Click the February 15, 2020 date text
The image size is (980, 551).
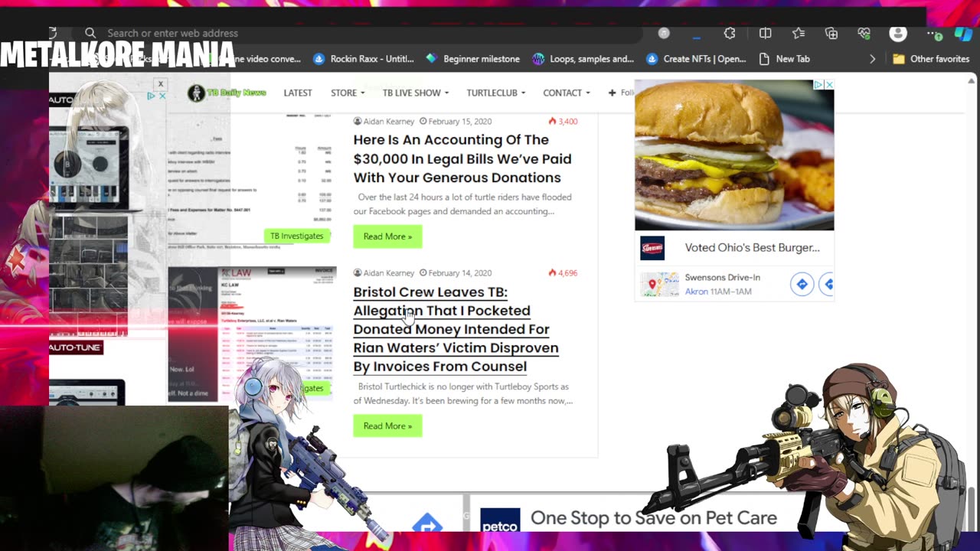coord(460,122)
